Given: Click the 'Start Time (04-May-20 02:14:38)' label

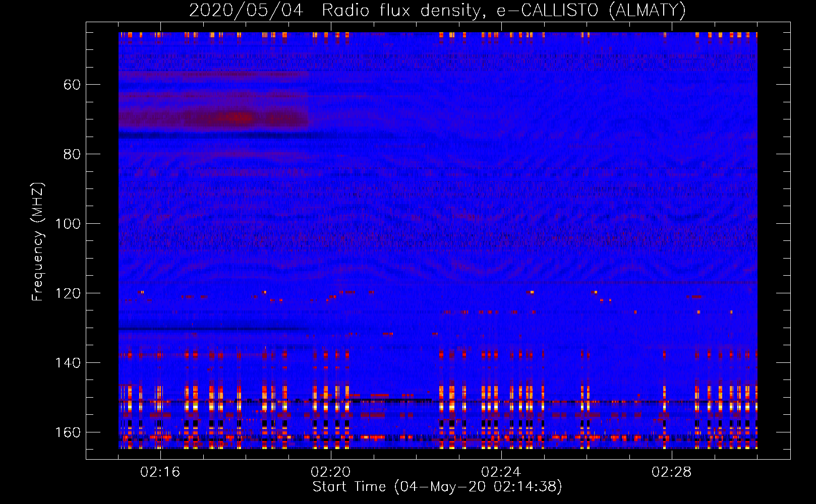Looking at the screenshot, I should coord(437,487).
